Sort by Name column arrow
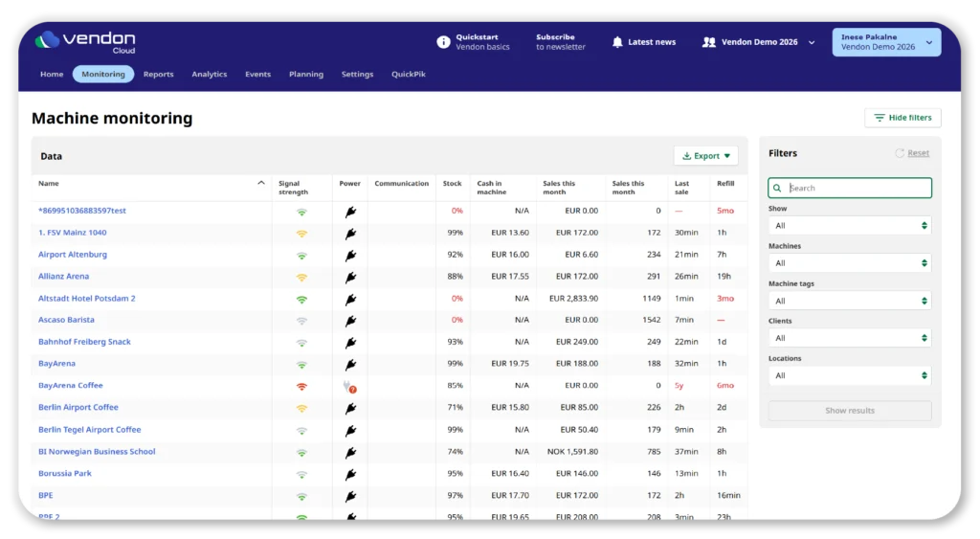This screenshot has width=980, height=539. [x=261, y=183]
